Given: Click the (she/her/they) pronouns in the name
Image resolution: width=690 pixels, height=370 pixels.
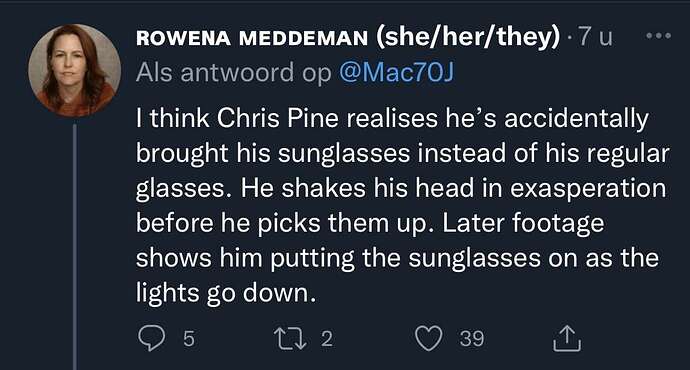Looking at the screenshot, I should [x=468, y=37].
